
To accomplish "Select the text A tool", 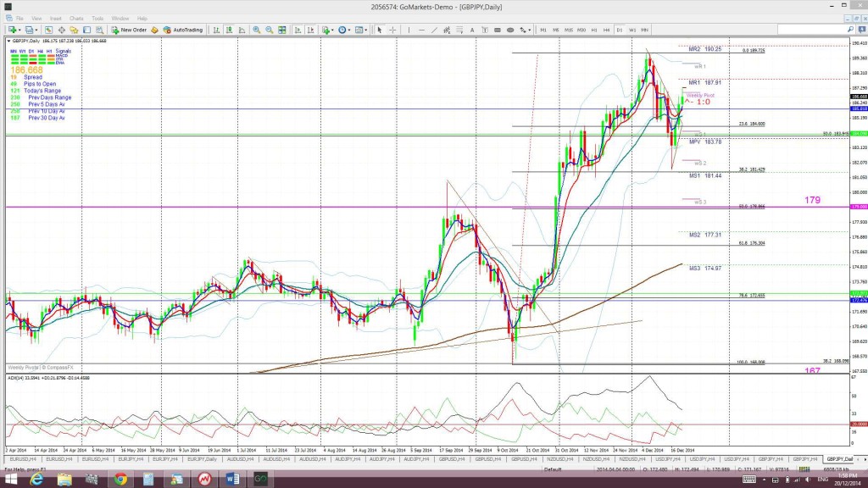I will [472, 30].
